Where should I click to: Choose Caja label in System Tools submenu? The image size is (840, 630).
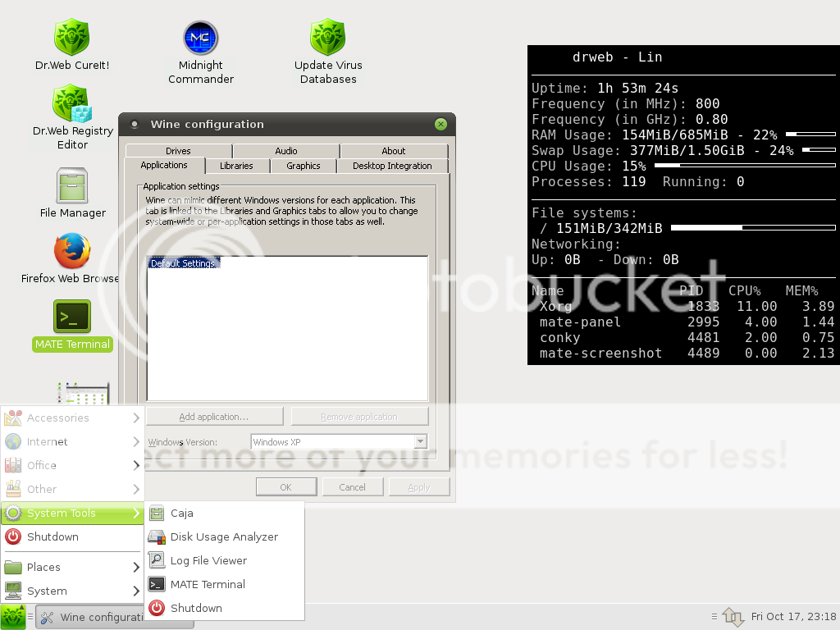(181, 513)
